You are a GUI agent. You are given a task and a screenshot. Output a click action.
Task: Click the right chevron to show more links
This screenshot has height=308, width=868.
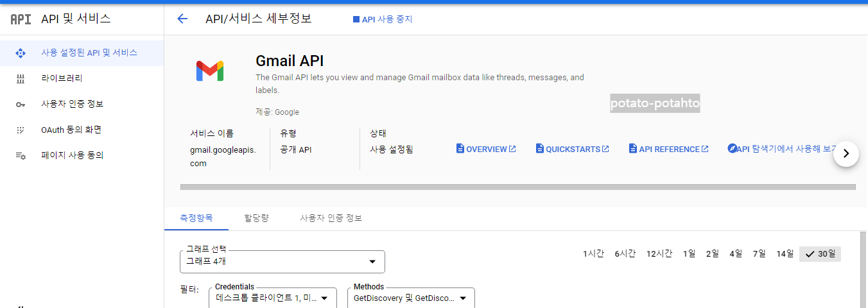(846, 153)
